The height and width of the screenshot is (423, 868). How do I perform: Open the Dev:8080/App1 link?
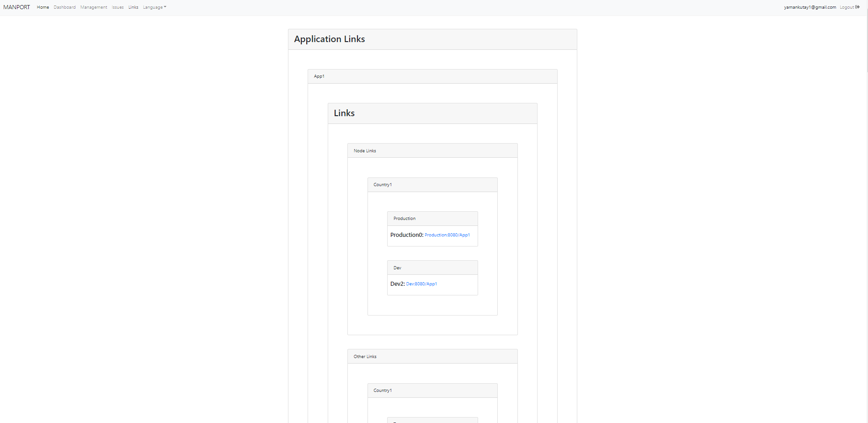point(421,284)
